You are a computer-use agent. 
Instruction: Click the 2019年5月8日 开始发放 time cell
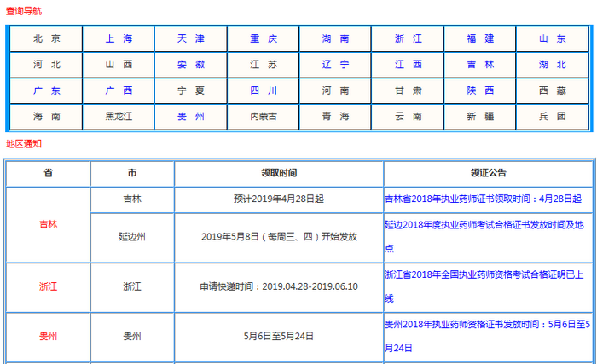pyautogui.click(x=279, y=237)
